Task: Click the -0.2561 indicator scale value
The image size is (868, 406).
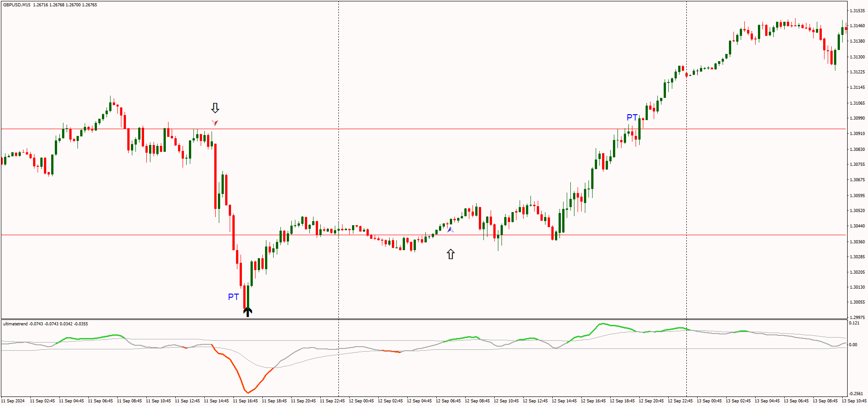Action: coord(855,394)
